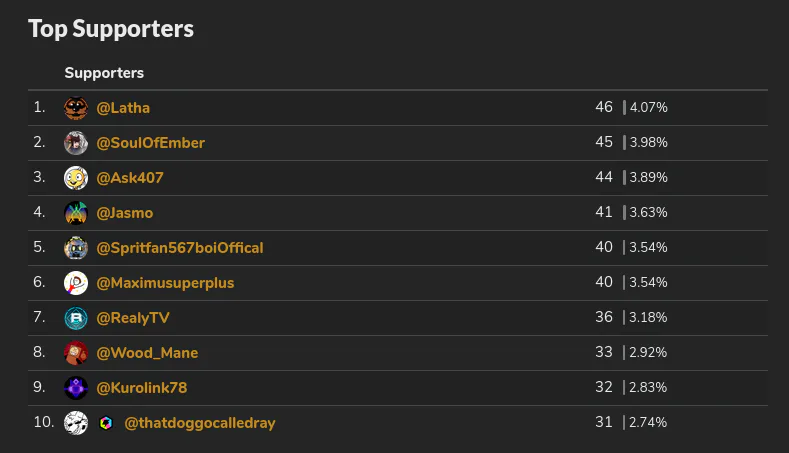
Task: Click Maximusuperplus's white avatar
Action: (76, 283)
